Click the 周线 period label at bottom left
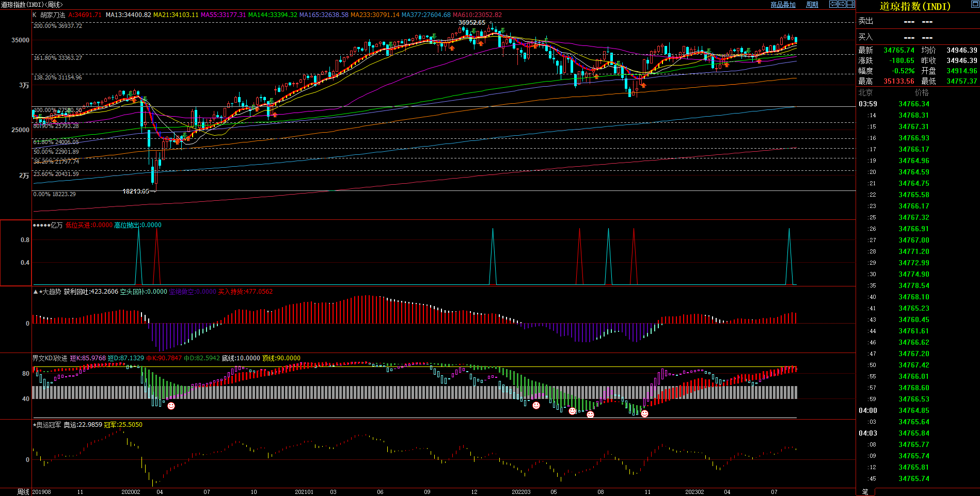The width and height of the screenshot is (980, 496). pyautogui.click(x=23, y=492)
